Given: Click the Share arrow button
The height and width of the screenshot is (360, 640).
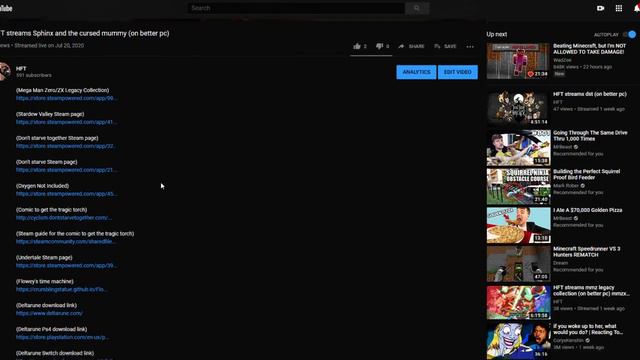Looking at the screenshot, I should tap(411, 46).
